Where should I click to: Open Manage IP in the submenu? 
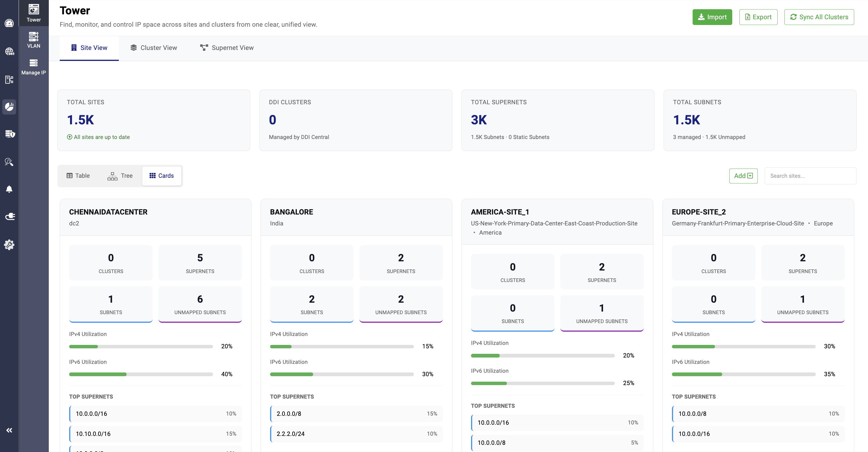(x=33, y=67)
